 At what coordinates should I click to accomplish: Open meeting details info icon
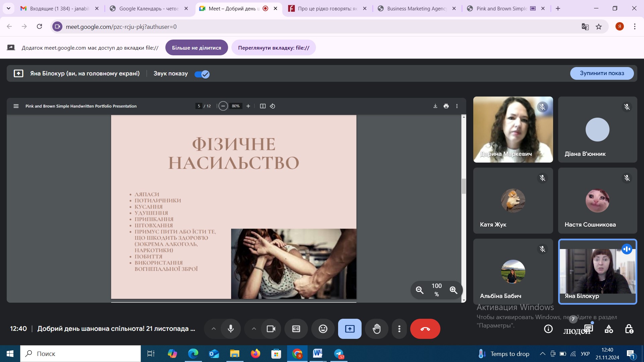pyautogui.click(x=548, y=329)
